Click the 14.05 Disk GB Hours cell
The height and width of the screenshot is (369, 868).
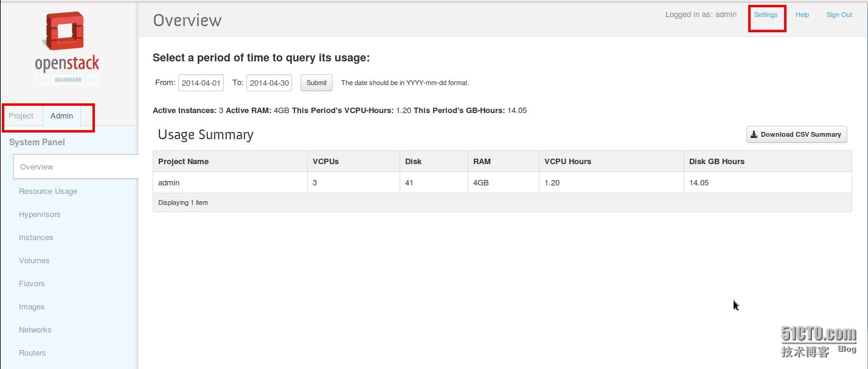(x=768, y=182)
